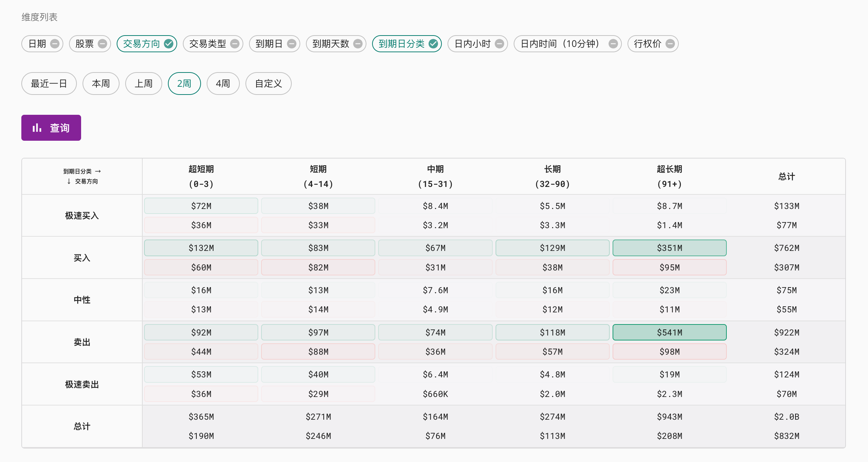
Task: Click the minus icon on 行权价 chip
Action: click(670, 44)
